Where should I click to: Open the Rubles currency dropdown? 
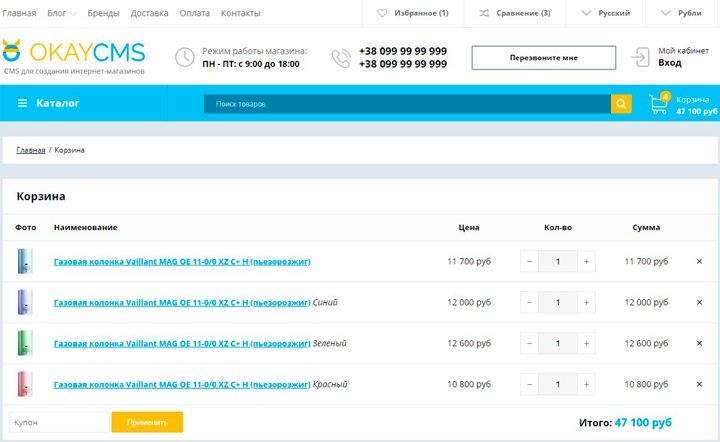[x=688, y=13]
